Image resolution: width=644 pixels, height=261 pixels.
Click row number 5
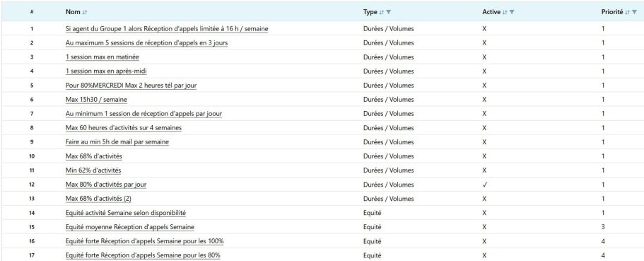click(32, 86)
